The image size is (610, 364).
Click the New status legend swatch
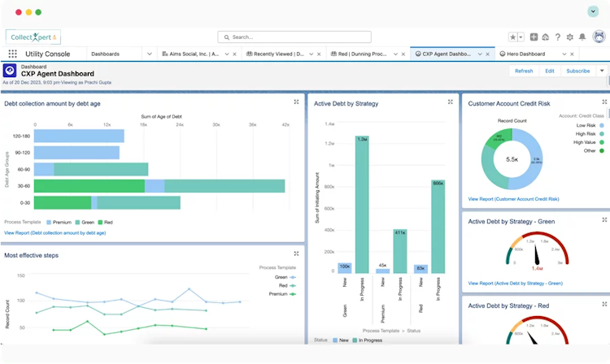(335, 340)
